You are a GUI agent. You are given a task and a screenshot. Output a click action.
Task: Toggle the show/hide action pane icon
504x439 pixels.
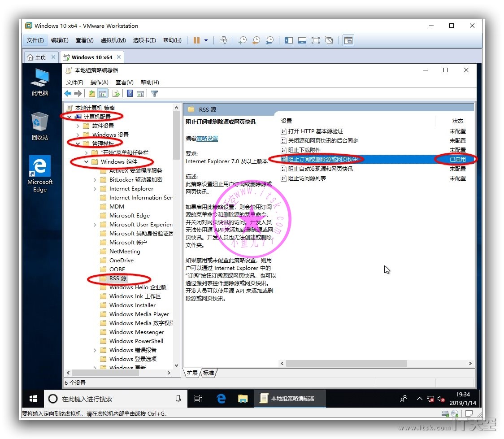click(140, 94)
